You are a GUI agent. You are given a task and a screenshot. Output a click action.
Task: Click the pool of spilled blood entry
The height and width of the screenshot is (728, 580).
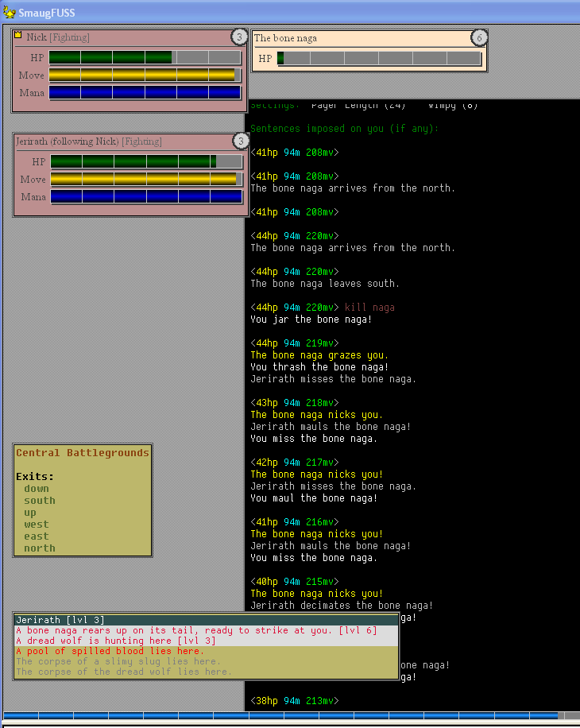click(x=110, y=651)
